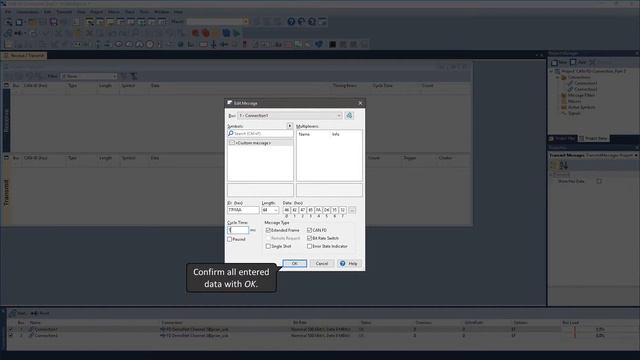The height and width of the screenshot is (360, 640).
Task: Click the green play icon in toolbar
Action: pyautogui.click(x=236, y=33)
